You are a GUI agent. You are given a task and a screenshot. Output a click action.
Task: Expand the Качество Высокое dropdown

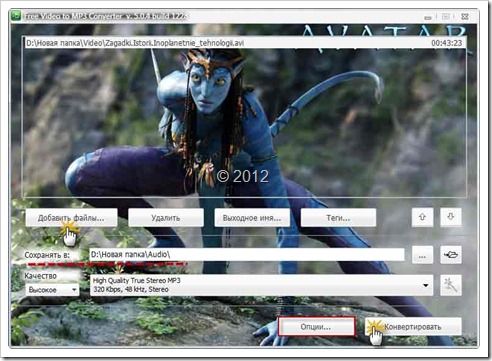point(52,290)
